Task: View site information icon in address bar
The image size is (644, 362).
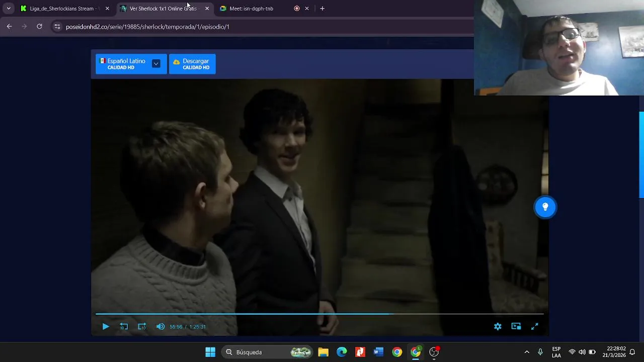Action: tap(57, 27)
